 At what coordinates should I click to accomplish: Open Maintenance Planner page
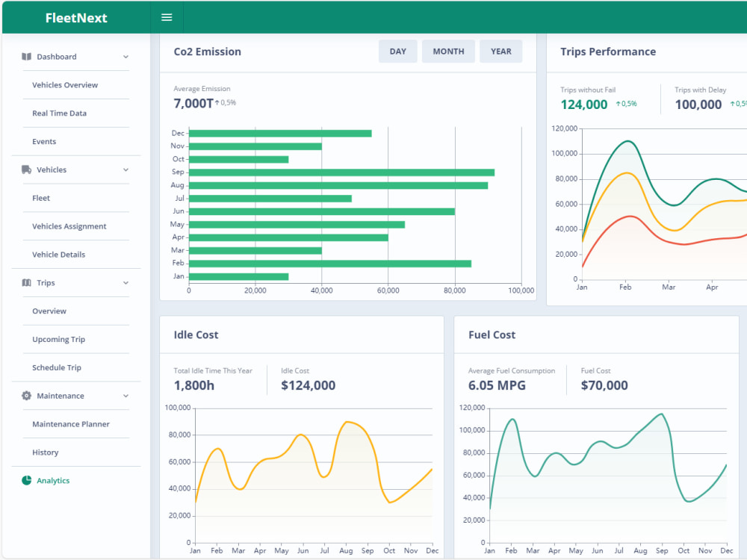coord(71,424)
